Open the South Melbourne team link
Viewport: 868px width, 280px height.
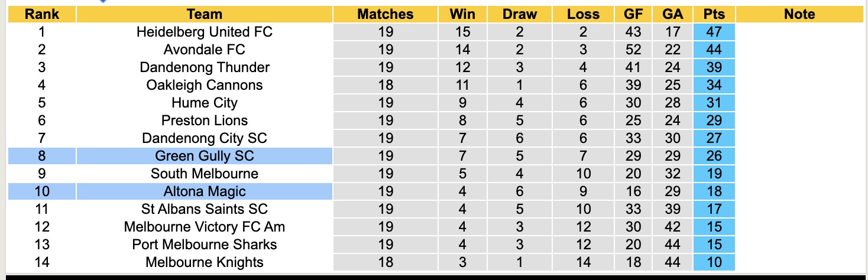(204, 174)
